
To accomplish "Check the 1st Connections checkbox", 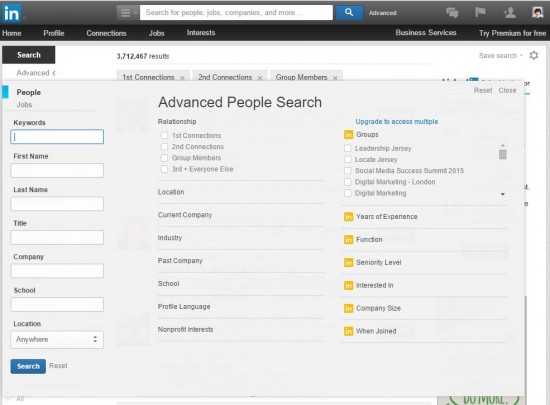I will pos(164,135).
